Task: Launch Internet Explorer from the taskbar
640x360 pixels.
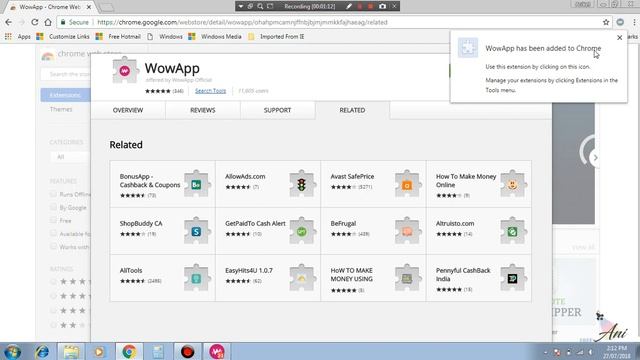Action: click(42, 351)
